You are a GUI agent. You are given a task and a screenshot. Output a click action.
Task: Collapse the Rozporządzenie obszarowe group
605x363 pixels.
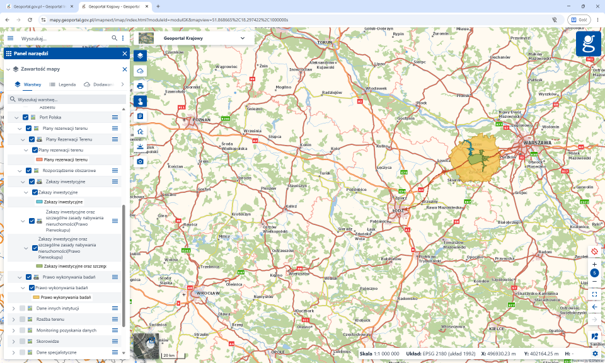[x=20, y=171]
